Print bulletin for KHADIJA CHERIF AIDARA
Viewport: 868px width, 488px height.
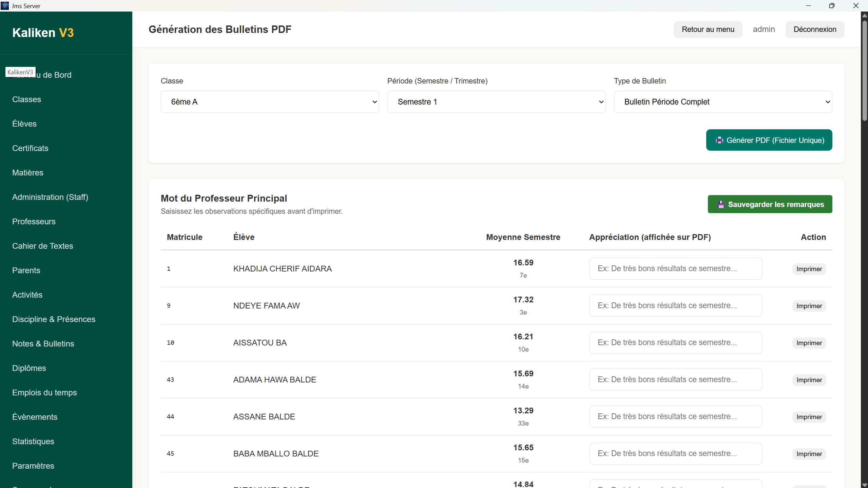point(809,269)
